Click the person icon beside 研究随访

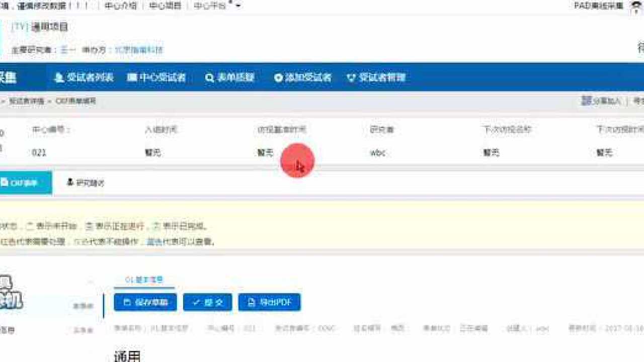tap(69, 183)
